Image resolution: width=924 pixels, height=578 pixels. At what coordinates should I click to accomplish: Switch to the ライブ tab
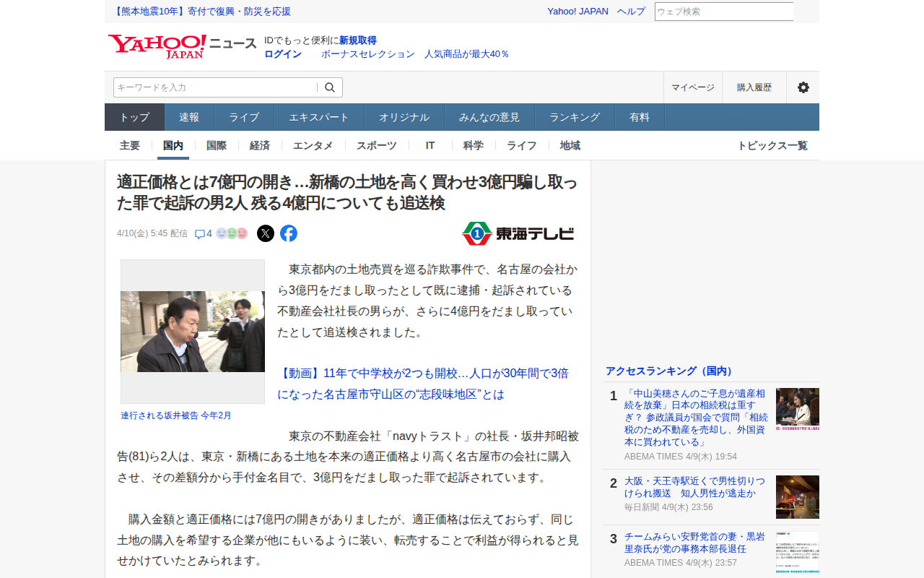pos(244,117)
